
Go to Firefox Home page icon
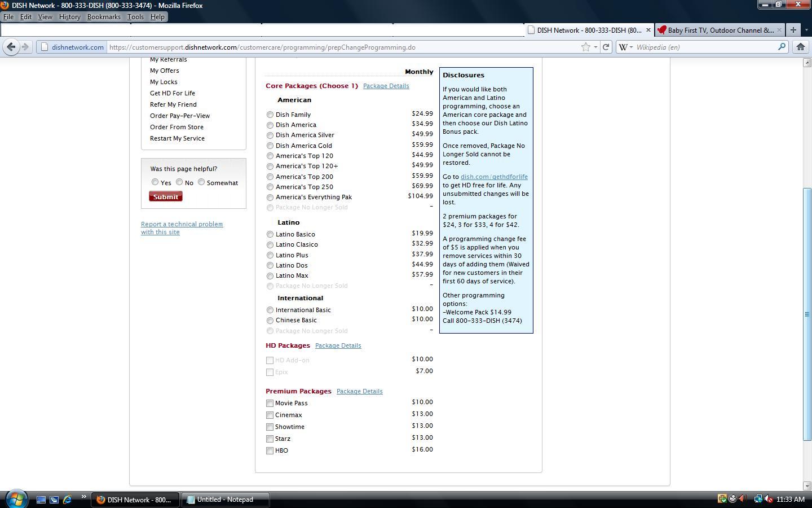click(x=800, y=47)
